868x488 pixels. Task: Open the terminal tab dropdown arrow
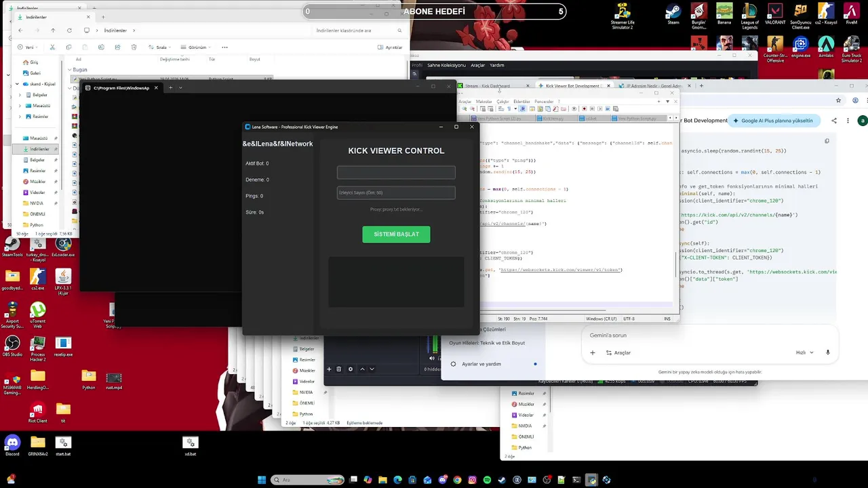coord(180,87)
